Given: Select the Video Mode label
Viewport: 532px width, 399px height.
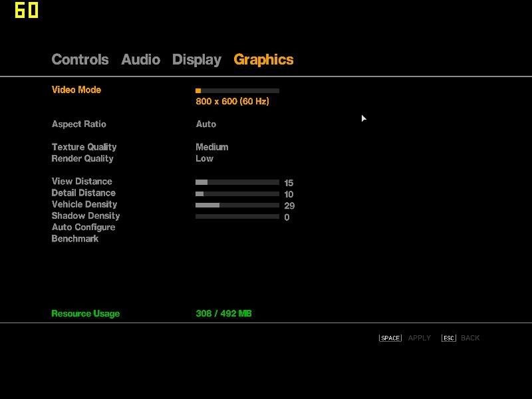Looking at the screenshot, I should [76, 90].
